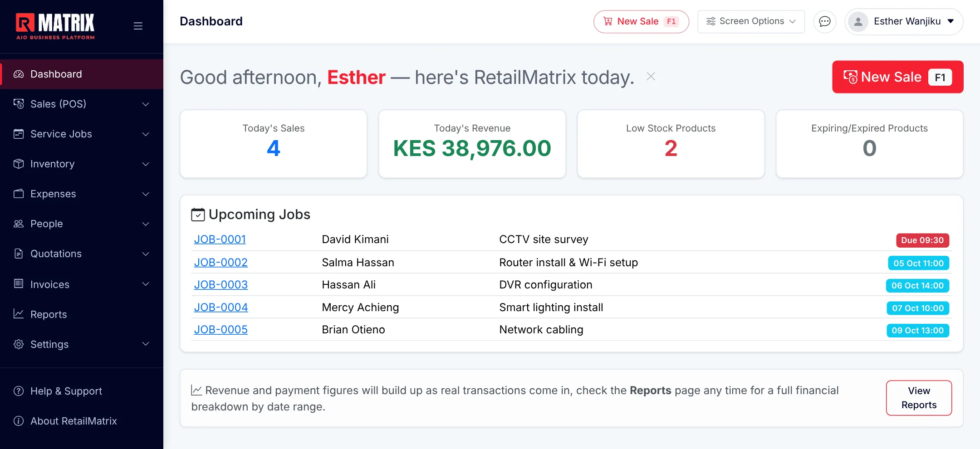Click the Sales (POS) sidebar icon
Screen dimensions: 980x449
(x=19, y=104)
